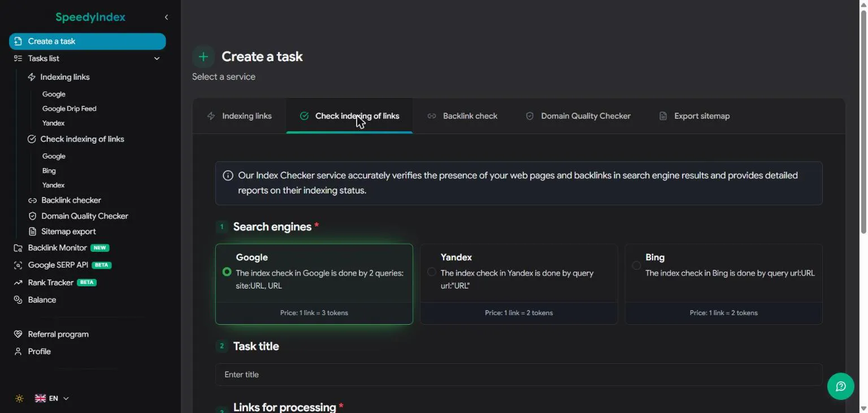Select the Bing search engine radio
Viewport: 868px width, 413px height.
click(636, 265)
